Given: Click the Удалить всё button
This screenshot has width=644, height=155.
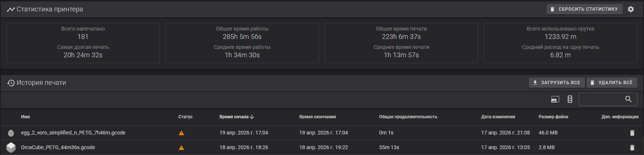Looking at the screenshot, I should point(611,83).
